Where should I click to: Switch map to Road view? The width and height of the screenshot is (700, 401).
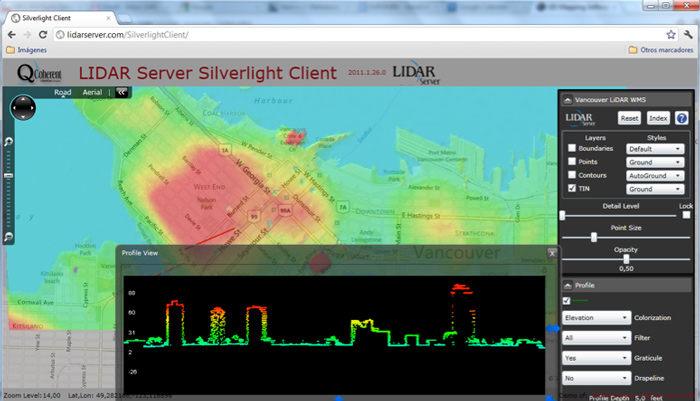(63, 91)
